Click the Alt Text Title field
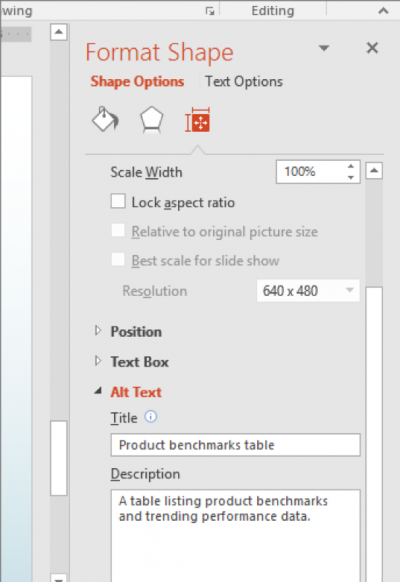 point(235,445)
